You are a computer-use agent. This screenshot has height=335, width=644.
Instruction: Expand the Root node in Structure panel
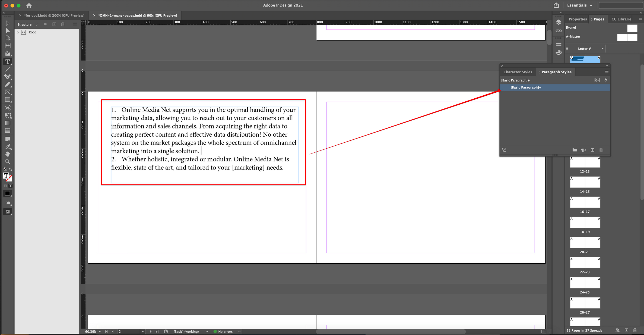[x=18, y=32]
